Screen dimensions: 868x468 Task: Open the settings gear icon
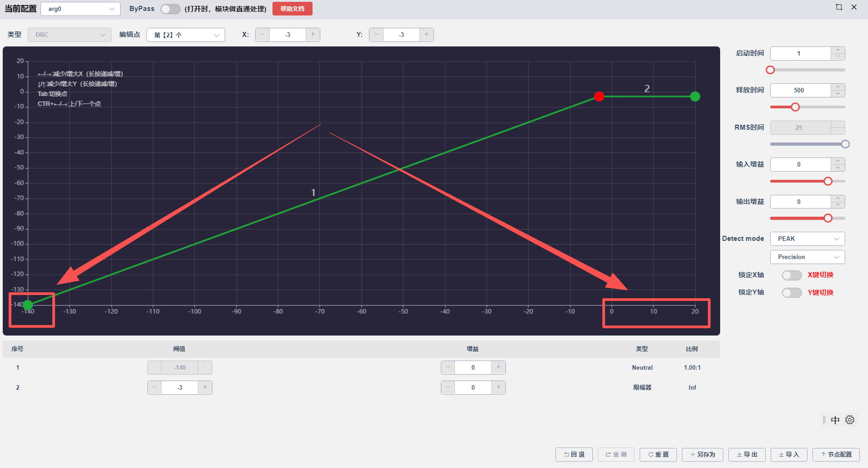850,420
